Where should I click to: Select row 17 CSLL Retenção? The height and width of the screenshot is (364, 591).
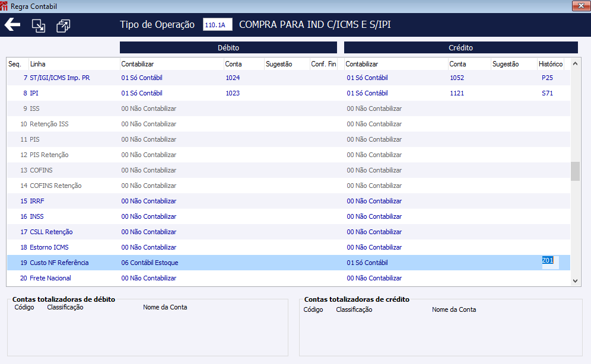pos(288,232)
